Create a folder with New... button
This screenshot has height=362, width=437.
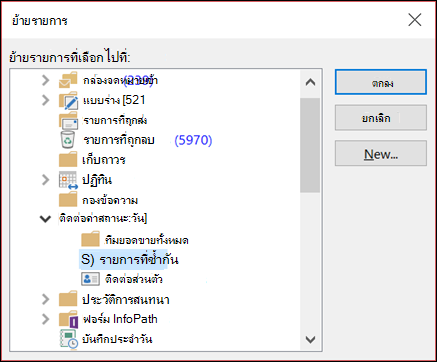[x=381, y=153]
